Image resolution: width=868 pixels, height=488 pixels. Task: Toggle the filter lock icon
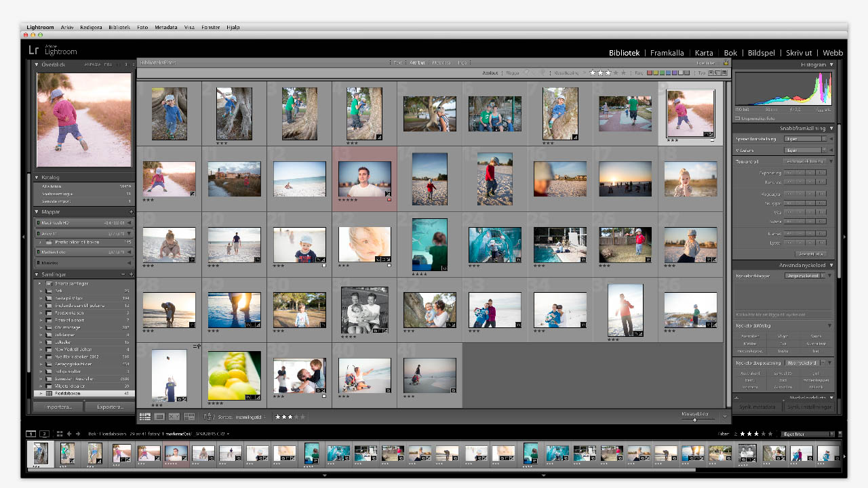point(725,62)
